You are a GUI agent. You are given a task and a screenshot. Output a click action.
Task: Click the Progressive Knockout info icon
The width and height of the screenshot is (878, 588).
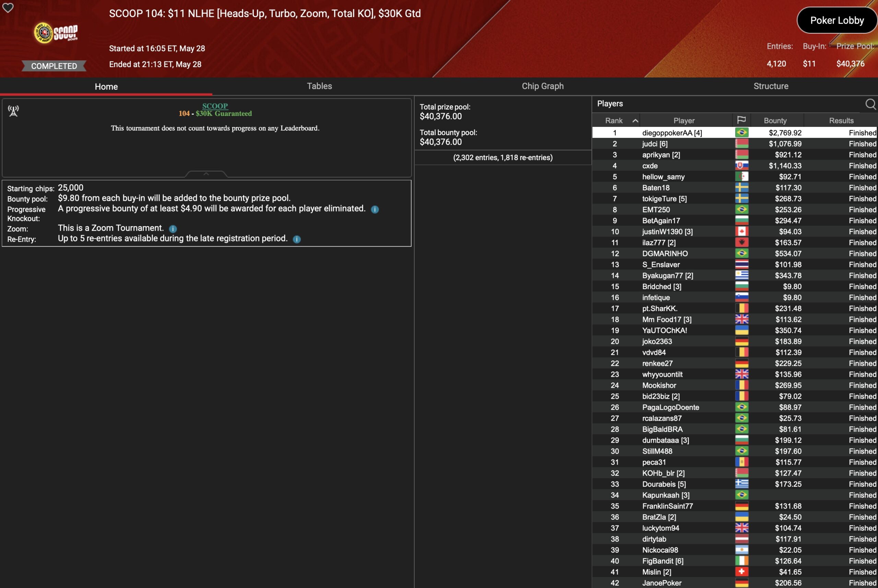[x=375, y=209]
